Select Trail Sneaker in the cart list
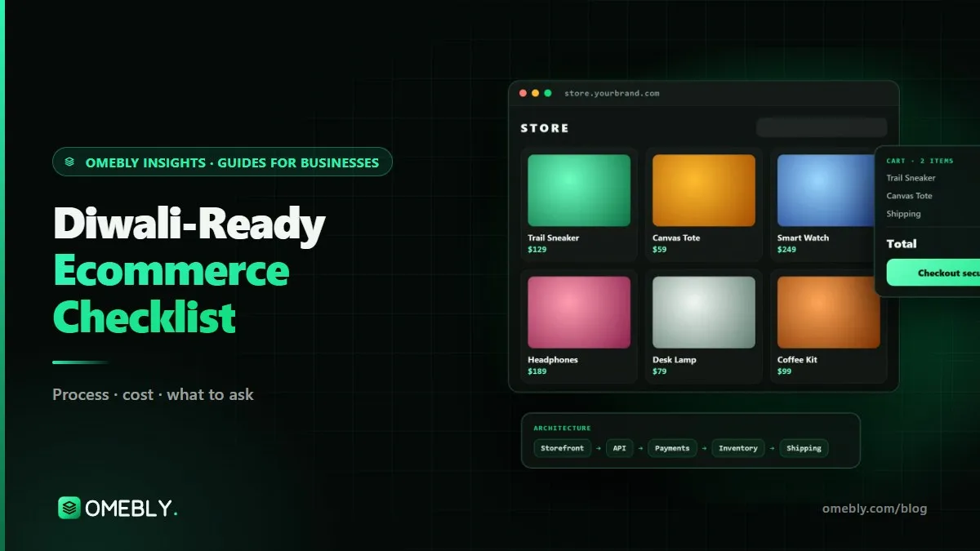The image size is (980, 551). click(911, 178)
